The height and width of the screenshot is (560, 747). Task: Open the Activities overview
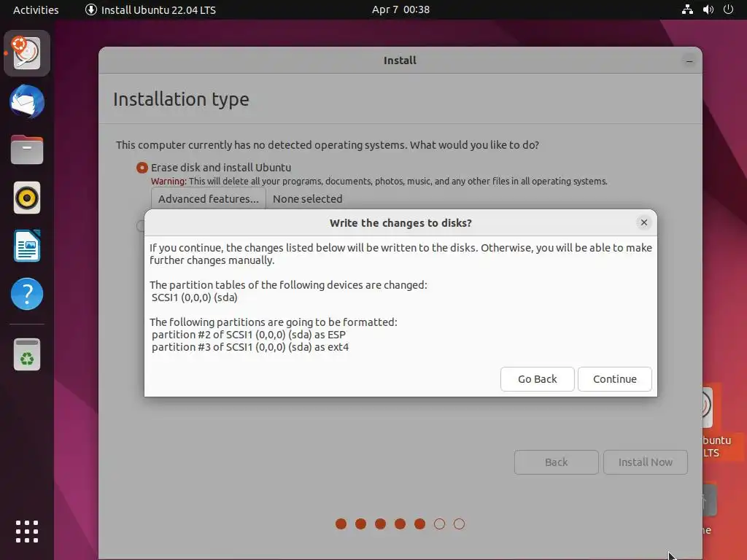click(36, 9)
